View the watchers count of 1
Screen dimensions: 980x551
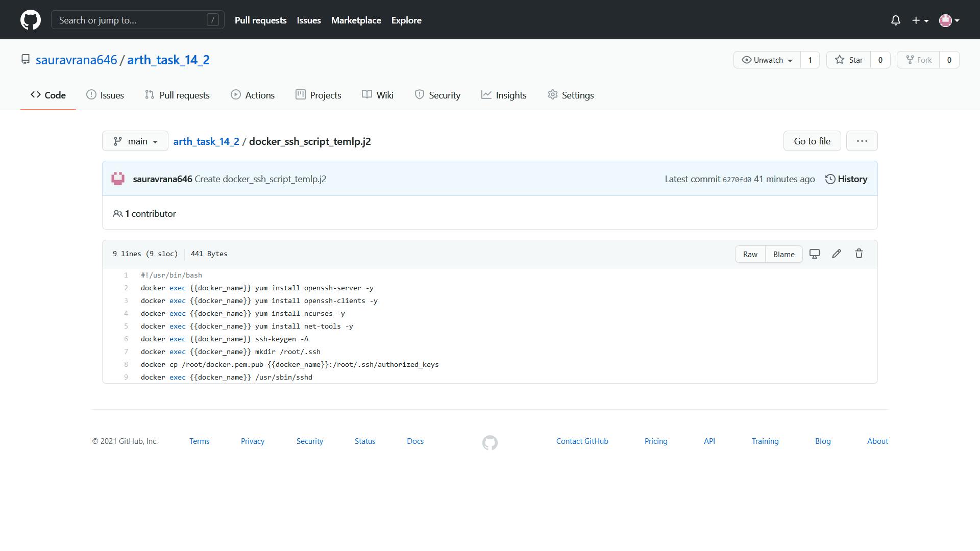pyautogui.click(x=810, y=60)
